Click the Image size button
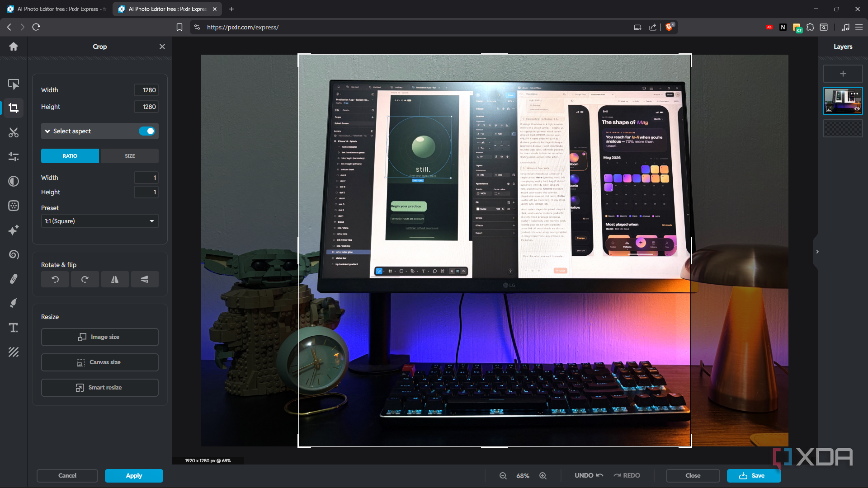Screen dimensions: 868x488 [x=100, y=337]
